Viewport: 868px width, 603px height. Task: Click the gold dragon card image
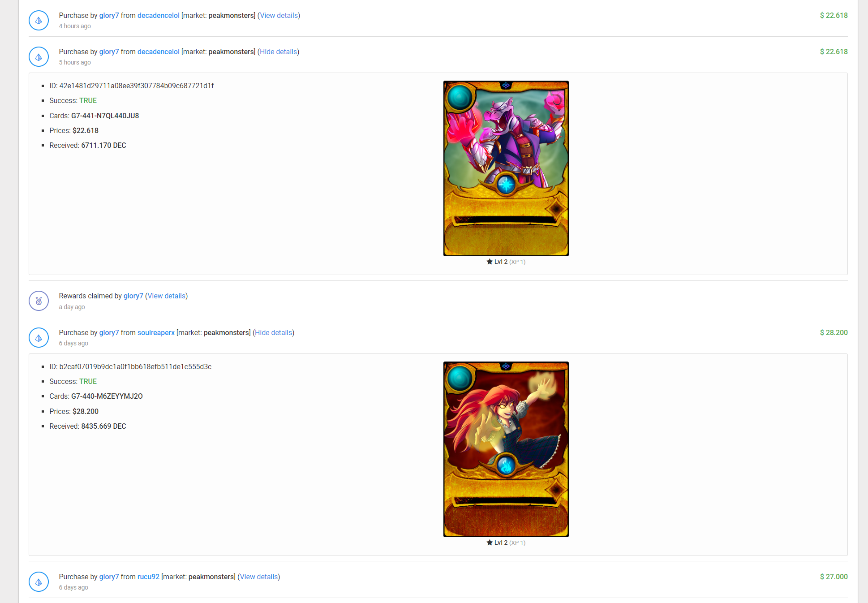(506, 168)
